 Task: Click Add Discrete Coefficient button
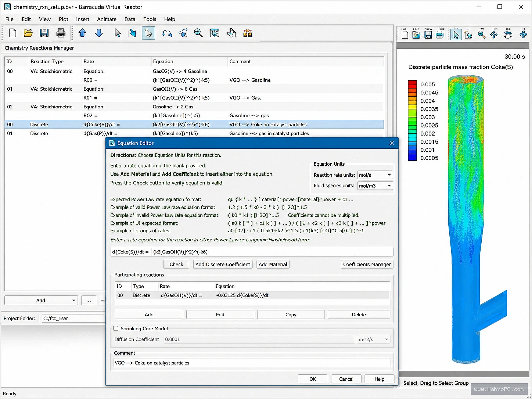(x=223, y=264)
